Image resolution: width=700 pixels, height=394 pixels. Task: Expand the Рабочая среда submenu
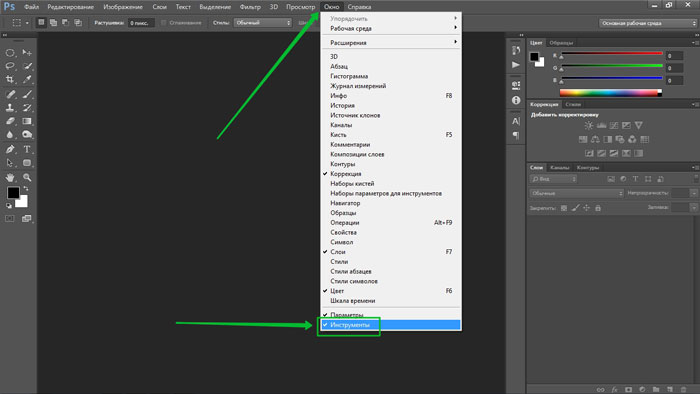[x=391, y=29]
